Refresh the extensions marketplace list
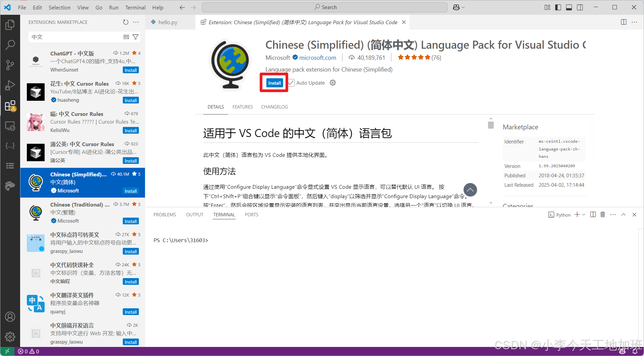The image size is (644, 356). point(125,22)
